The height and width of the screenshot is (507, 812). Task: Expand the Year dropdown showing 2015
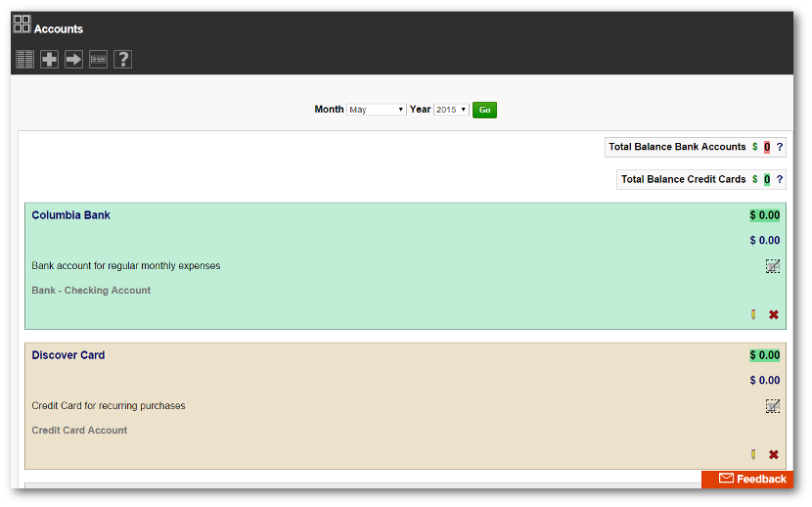451,110
